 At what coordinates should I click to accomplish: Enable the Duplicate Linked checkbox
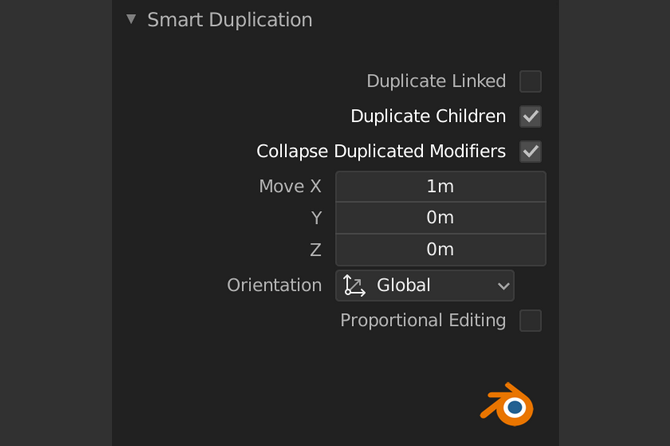point(530,81)
